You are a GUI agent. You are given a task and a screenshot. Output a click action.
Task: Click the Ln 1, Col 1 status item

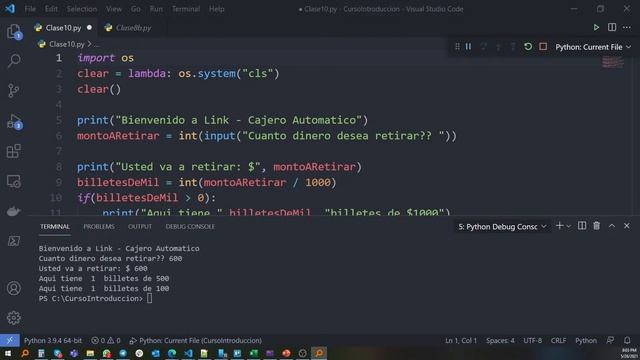(461, 340)
